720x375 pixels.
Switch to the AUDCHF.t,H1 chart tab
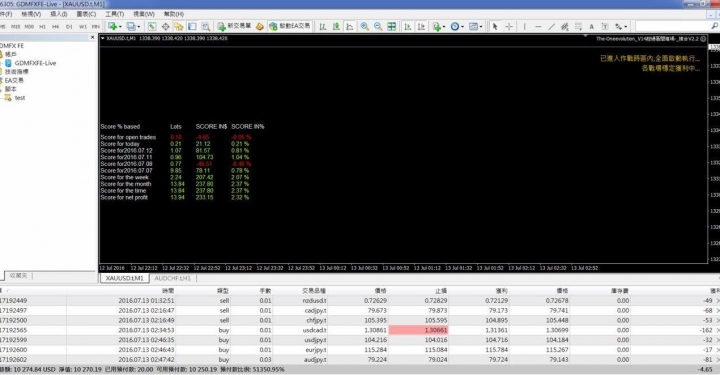[173, 278]
